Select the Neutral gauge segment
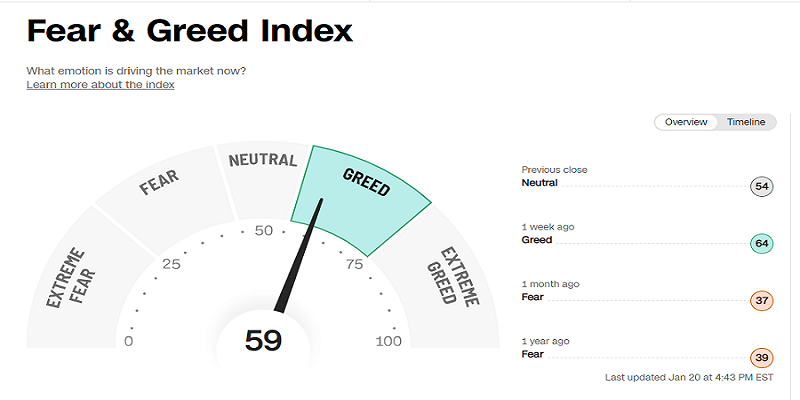Screen dimensions: 800x400 (x=263, y=181)
